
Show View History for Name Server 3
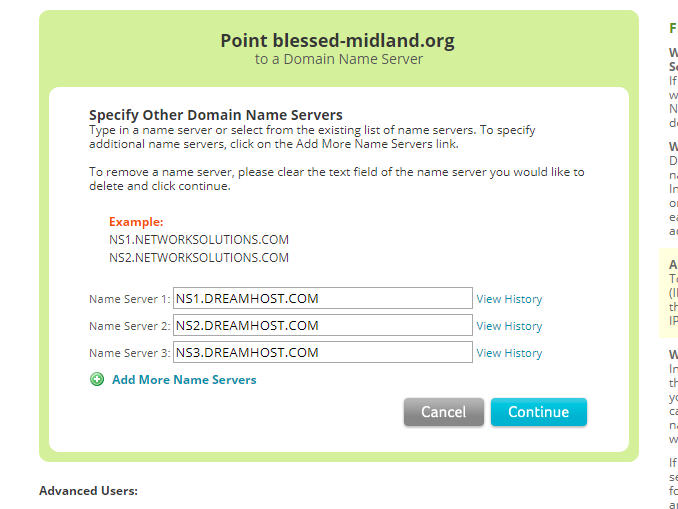point(509,353)
